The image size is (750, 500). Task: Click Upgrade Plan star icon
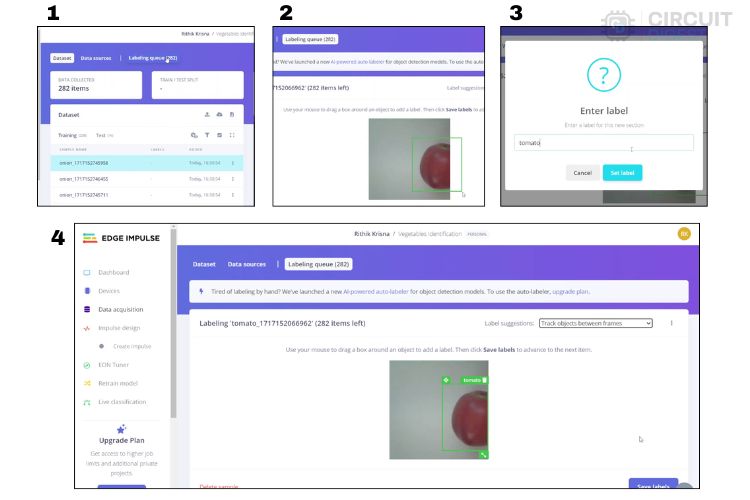click(x=121, y=429)
